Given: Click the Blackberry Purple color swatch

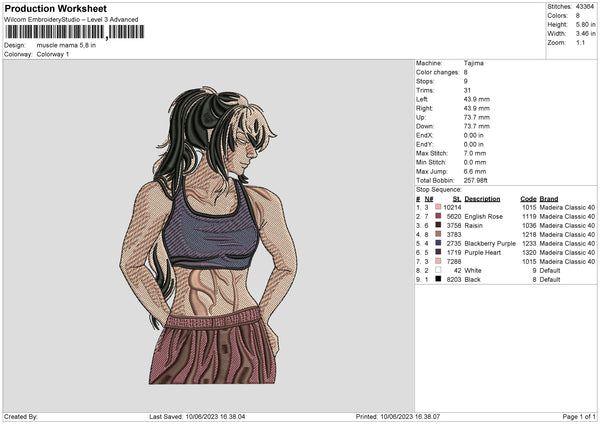Looking at the screenshot, I should point(438,243).
